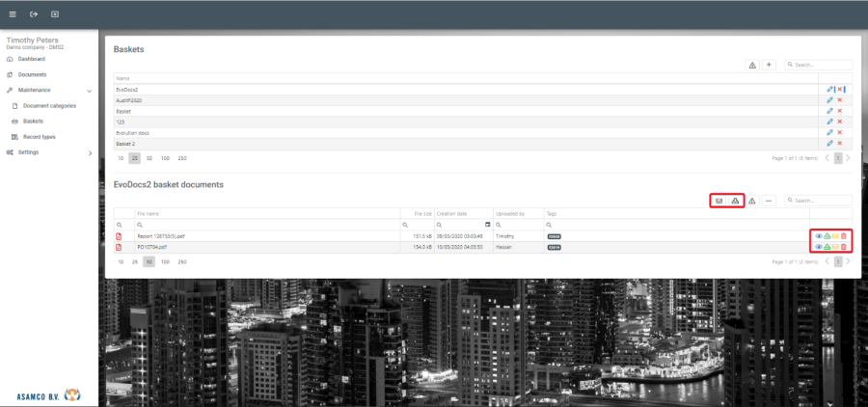The height and width of the screenshot is (407, 868).
Task: Set Baskets page size to 100
Action: pos(166,157)
